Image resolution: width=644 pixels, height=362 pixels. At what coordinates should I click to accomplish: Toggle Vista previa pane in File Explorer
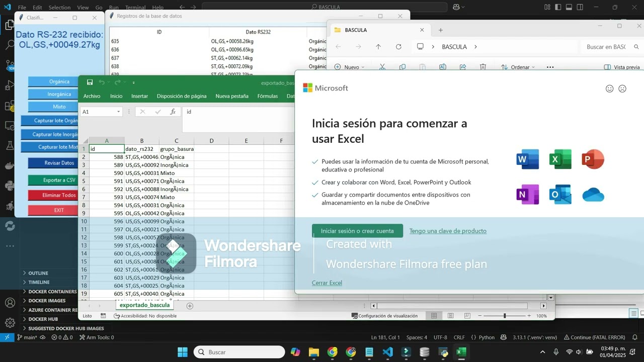point(622,67)
